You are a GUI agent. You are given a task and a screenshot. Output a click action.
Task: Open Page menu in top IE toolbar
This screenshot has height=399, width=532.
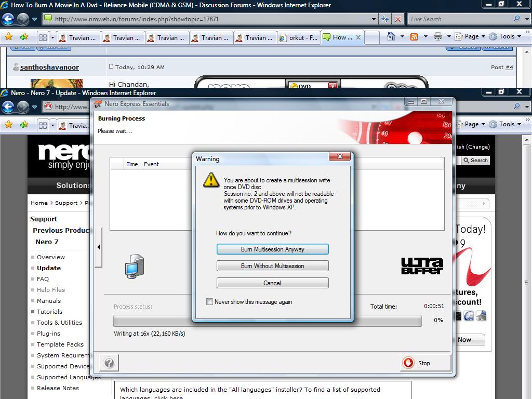tap(470, 36)
